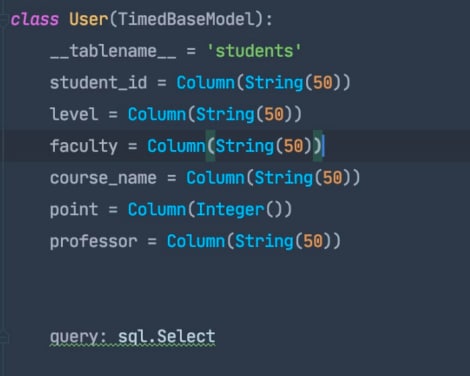Click the professor variable name
The image size is (470, 376).
coord(93,242)
